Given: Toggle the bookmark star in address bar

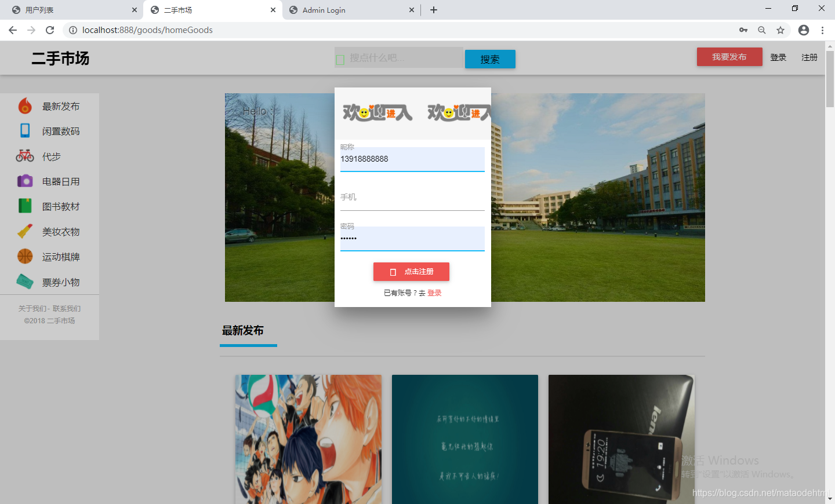Looking at the screenshot, I should coord(780,30).
